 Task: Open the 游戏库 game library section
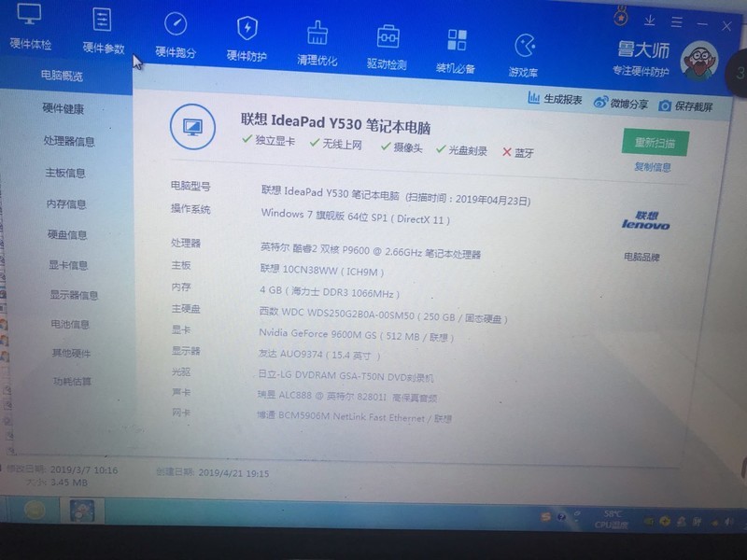(524, 55)
